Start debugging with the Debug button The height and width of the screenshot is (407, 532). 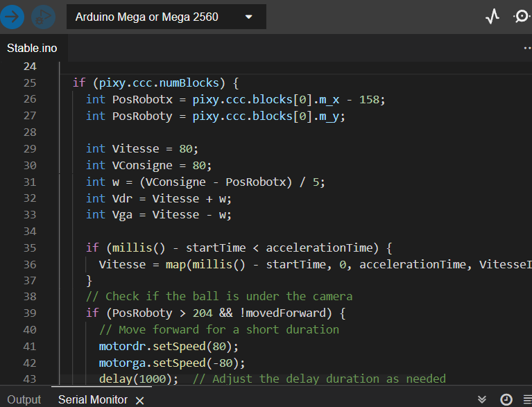click(42, 17)
